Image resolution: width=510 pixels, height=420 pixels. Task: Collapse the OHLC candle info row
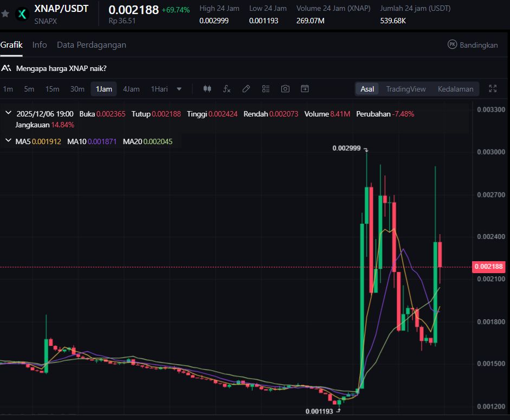click(8, 113)
